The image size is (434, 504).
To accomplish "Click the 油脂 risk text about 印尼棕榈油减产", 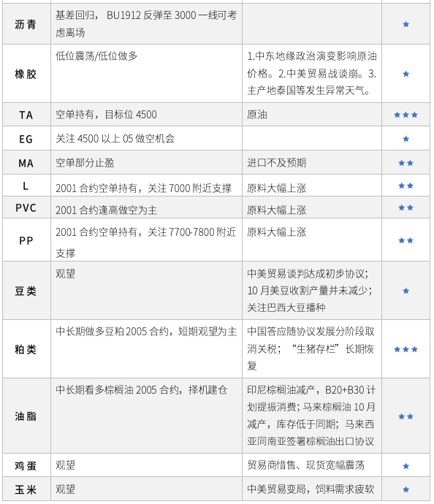I will 311,416.
